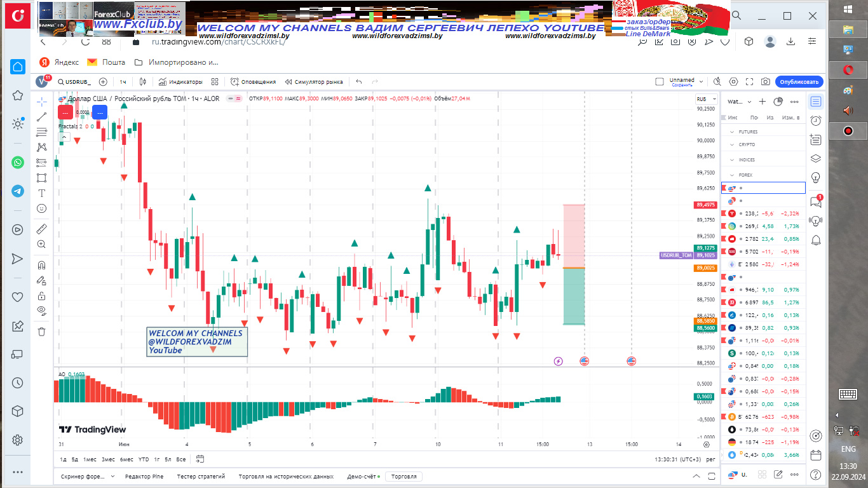The height and width of the screenshot is (488, 868).
Task: Add a symbol to the watchlist
Action: point(763,102)
